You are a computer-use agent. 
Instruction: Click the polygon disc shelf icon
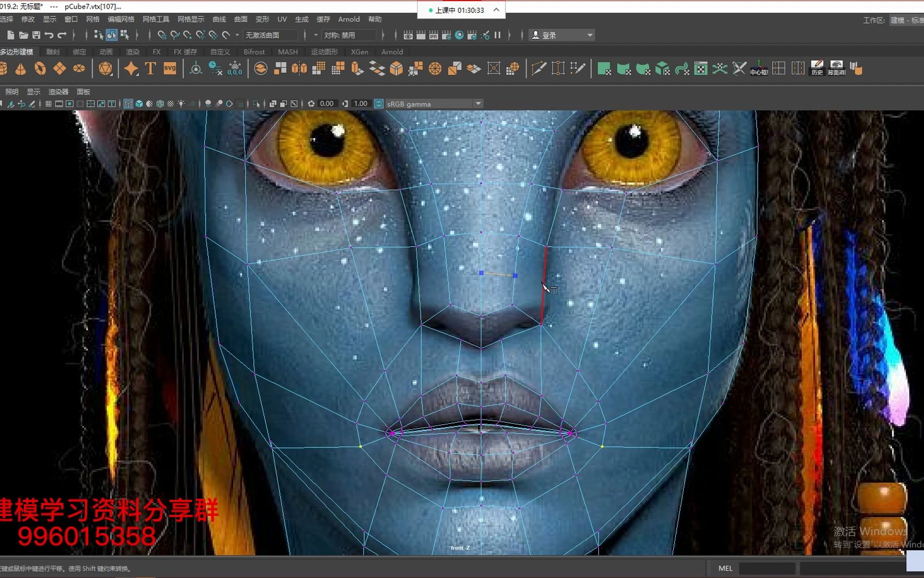(x=79, y=69)
